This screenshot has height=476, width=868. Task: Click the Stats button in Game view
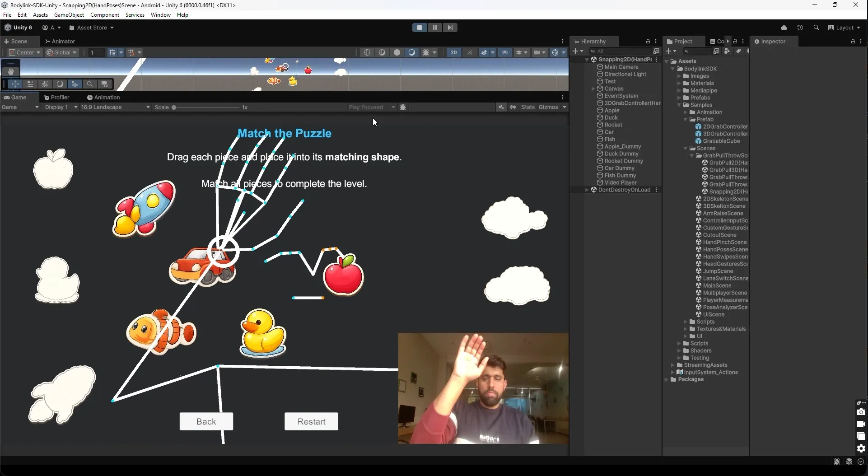(x=528, y=107)
